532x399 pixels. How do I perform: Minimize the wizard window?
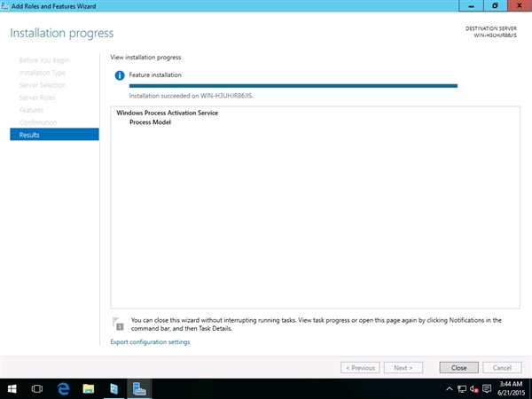(x=471, y=6)
